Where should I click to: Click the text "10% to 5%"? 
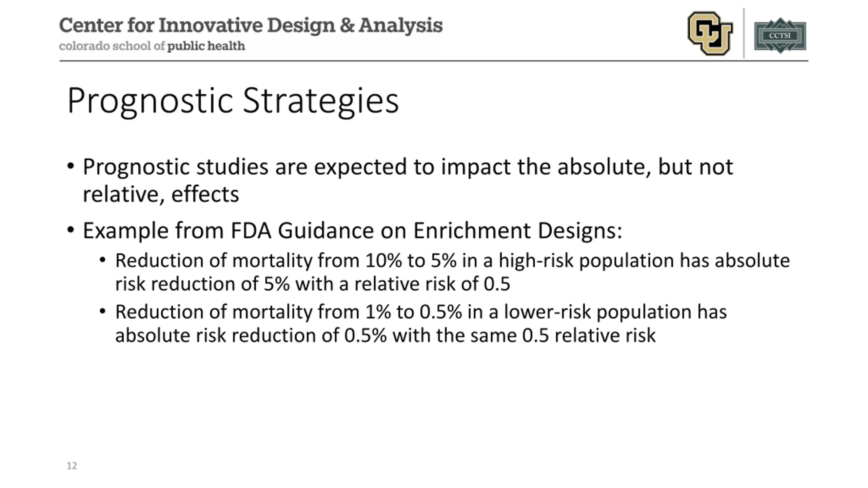[411, 261]
